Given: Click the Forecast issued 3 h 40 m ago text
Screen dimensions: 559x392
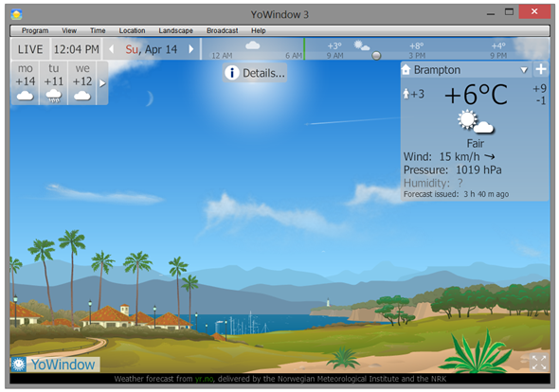Looking at the screenshot, I should point(456,194).
